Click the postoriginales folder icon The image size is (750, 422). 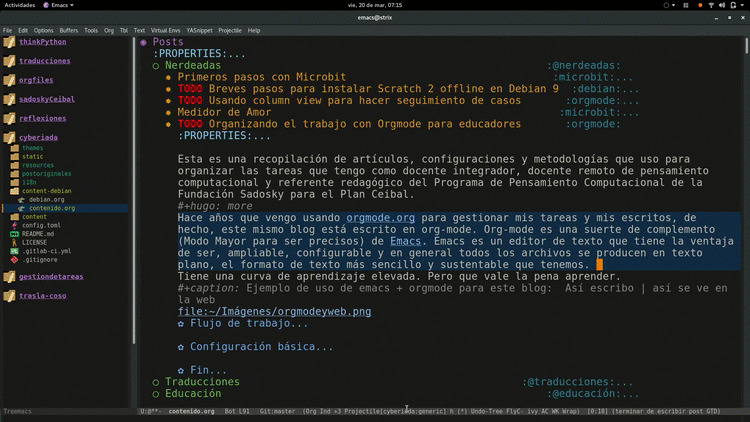pyautogui.click(x=15, y=174)
